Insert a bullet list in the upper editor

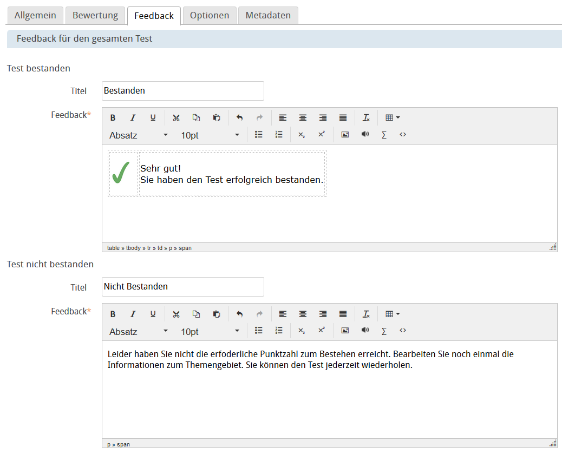click(x=258, y=135)
